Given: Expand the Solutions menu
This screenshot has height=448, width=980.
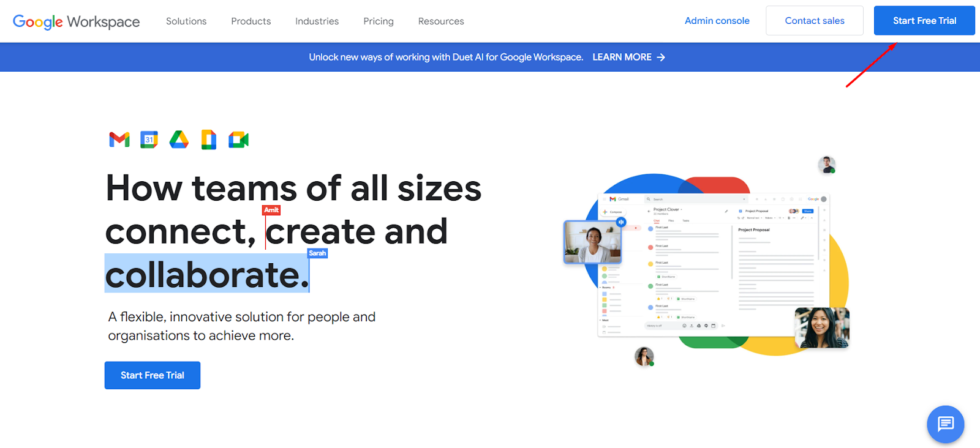Looking at the screenshot, I should pos(186,21).
